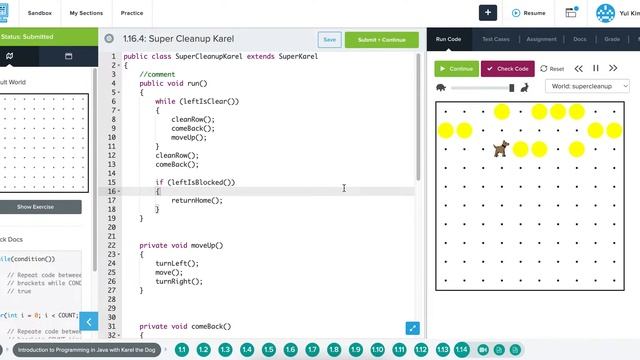Go to lesson 1.4
Image resolution: width=640 pixels, height=360 pixels.
click(247, 350)
